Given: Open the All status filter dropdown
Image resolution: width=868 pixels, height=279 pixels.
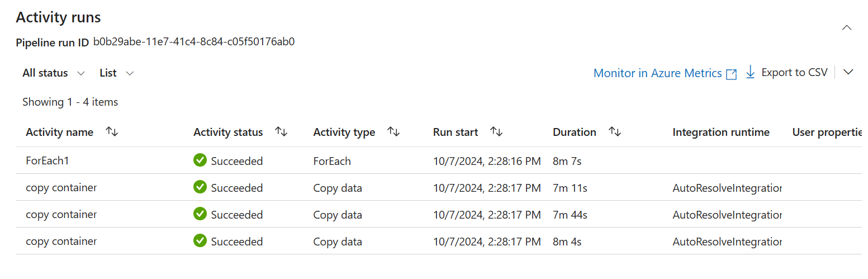Looking at the screenshot, I should (x=54, y=73).
